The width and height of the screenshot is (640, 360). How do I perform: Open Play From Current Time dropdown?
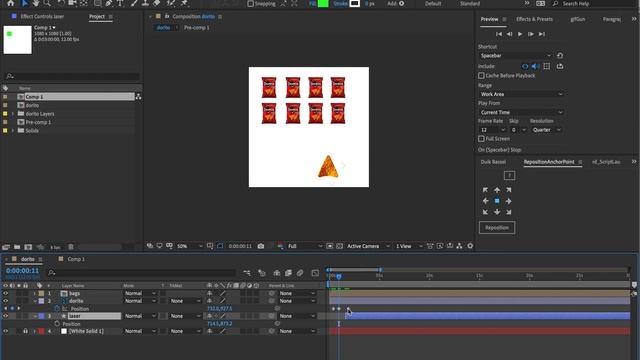click(x=521, y=112)
